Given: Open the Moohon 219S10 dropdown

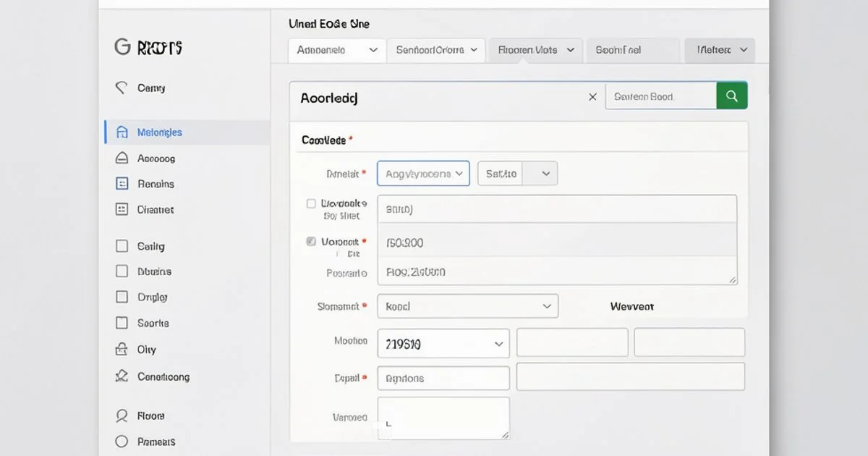Looking at the screenshot, I should tap(443, 343).
